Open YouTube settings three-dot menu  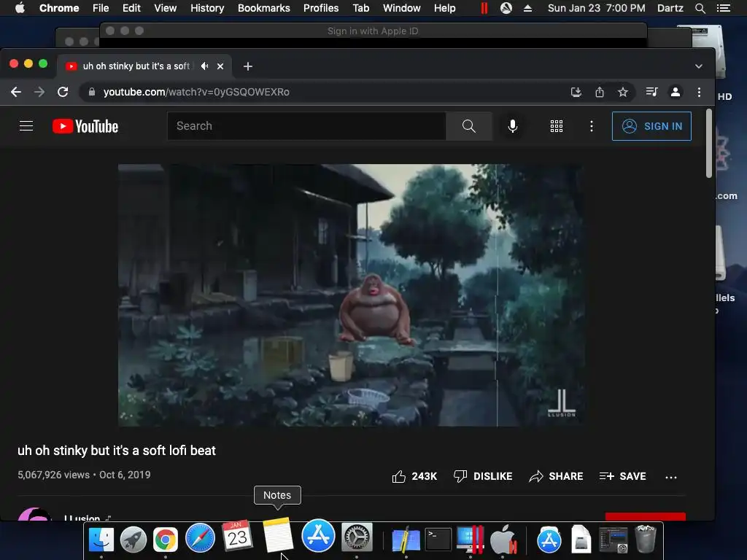click(x=591, y=125)
